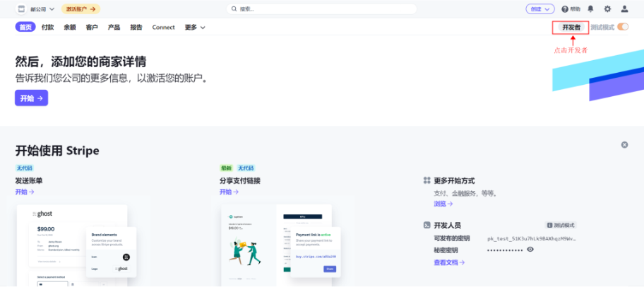Click the 开发人员 terminal icon
The width and height of the screenshot is (644, 297).
427,225
